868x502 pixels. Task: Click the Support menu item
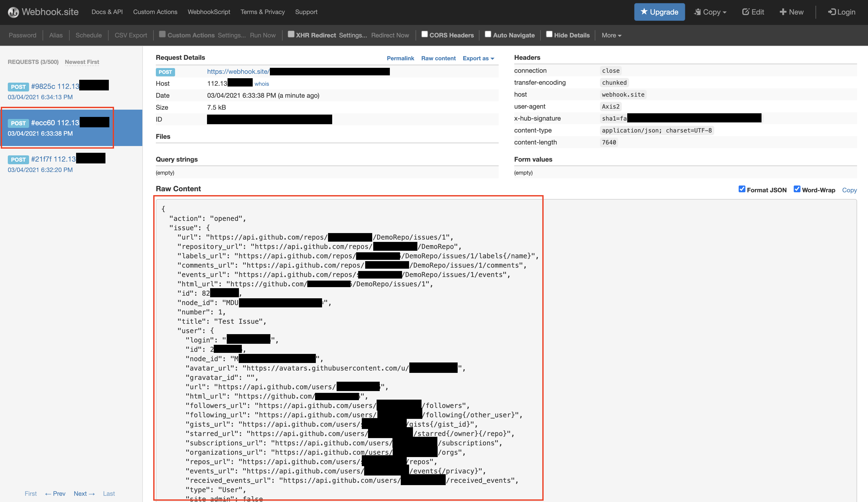306,12
